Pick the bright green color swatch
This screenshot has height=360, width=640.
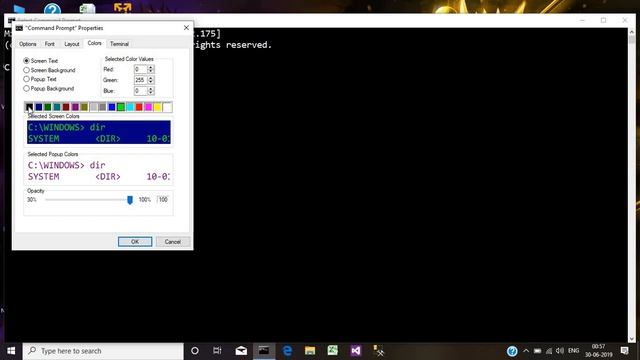point(121,107)
